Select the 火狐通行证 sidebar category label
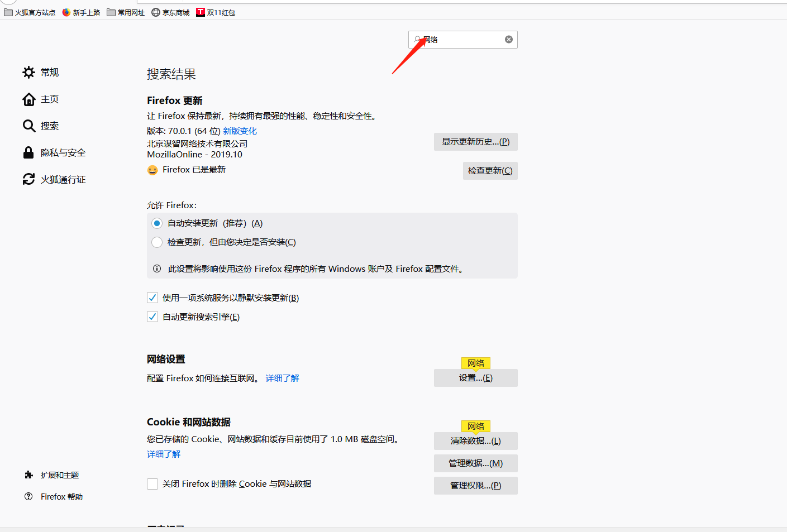This screenshot has height=532, width=787. tap(63, 180)
